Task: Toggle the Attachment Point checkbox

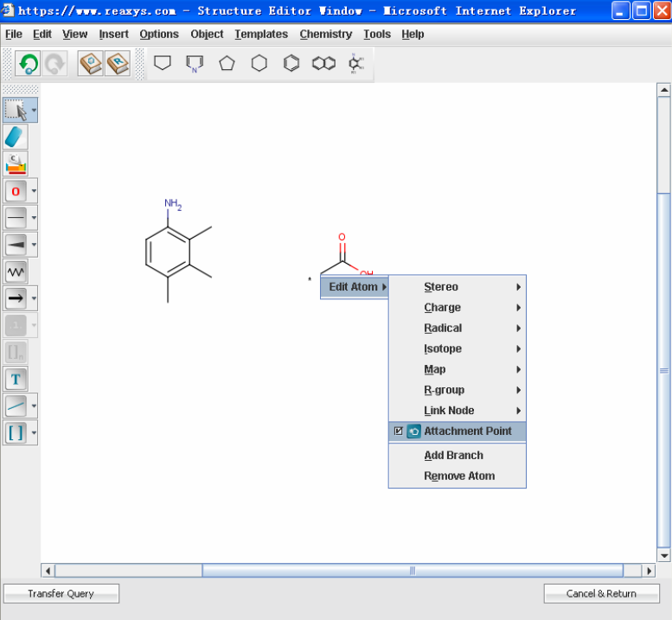Action: [398, 431]
